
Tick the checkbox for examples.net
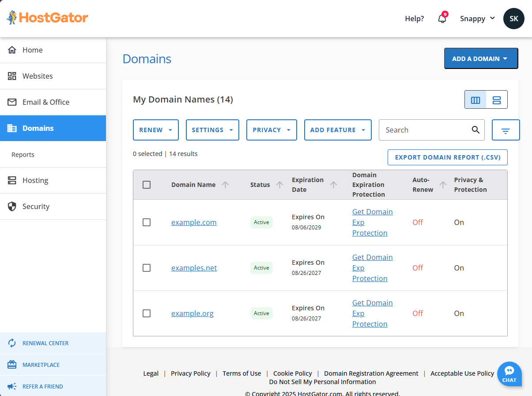coord(147,268)
